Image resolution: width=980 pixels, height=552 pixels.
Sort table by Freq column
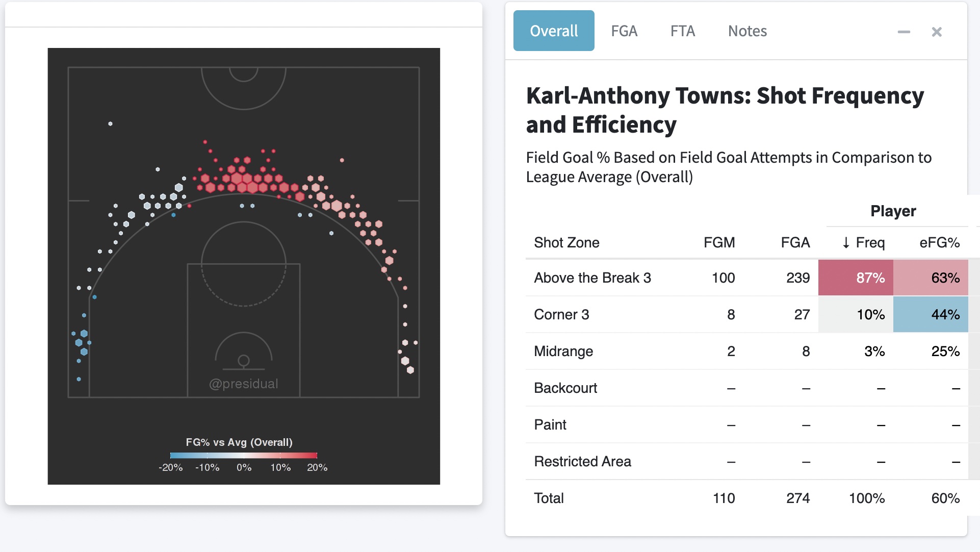863,242
